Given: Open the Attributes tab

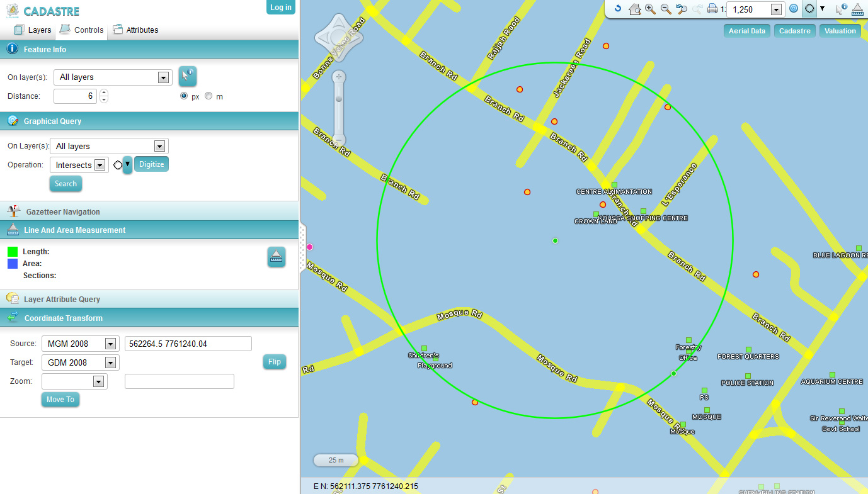Looking at the screenshot, I should [x=135, y=30].
